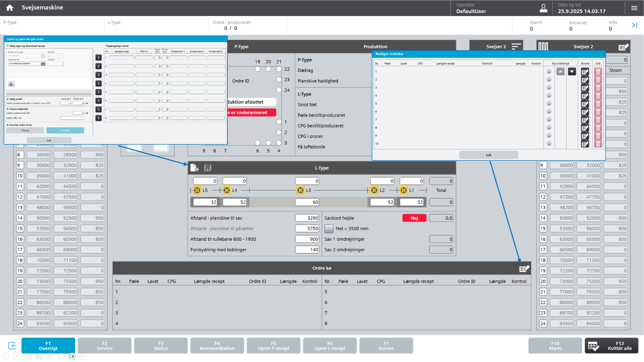Viewport: 644px width, 362px height.
Task: Click the download recept icon
Action: click(x=11, y=84)
